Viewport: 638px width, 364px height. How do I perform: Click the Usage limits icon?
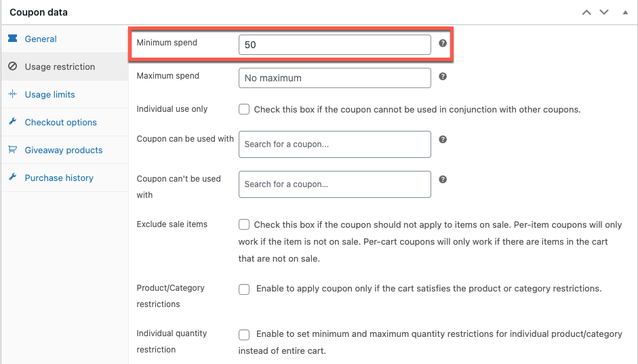pos(13,94)
